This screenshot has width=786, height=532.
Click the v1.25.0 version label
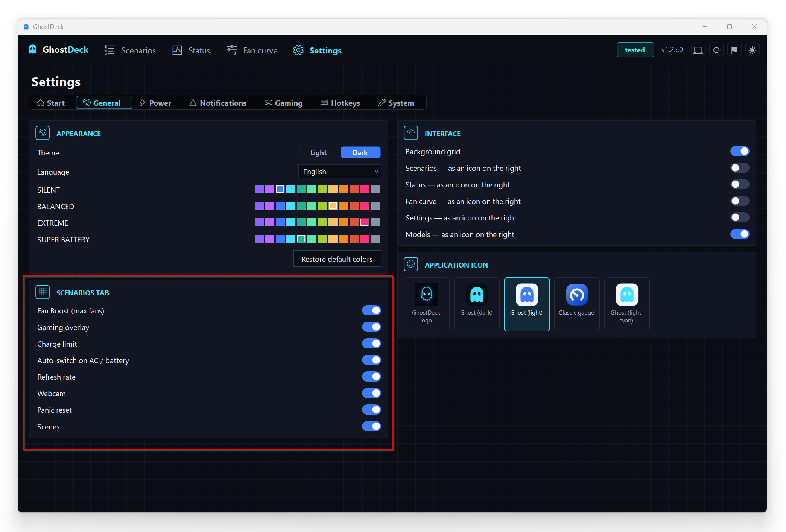[672, 50]
